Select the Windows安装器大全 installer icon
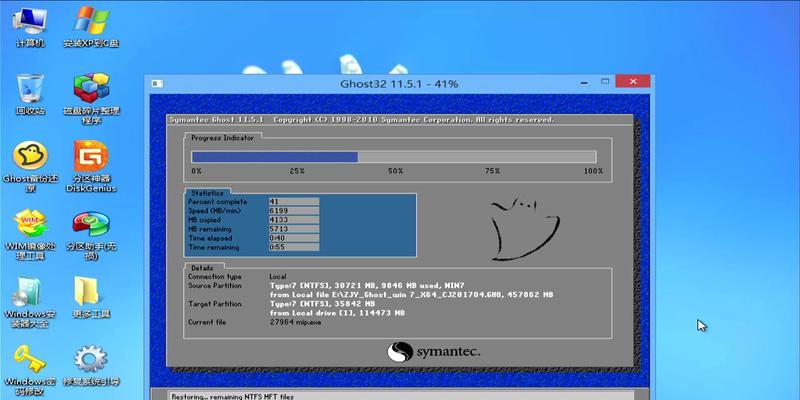 point(31,302)
